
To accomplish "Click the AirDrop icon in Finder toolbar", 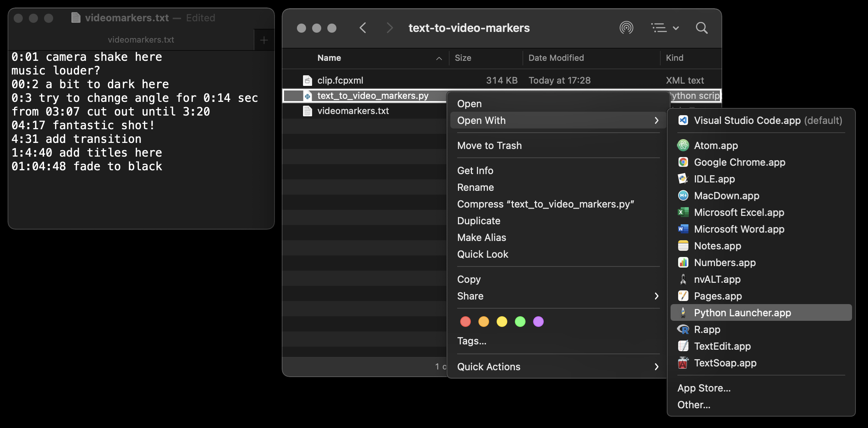I will (626, 28).
